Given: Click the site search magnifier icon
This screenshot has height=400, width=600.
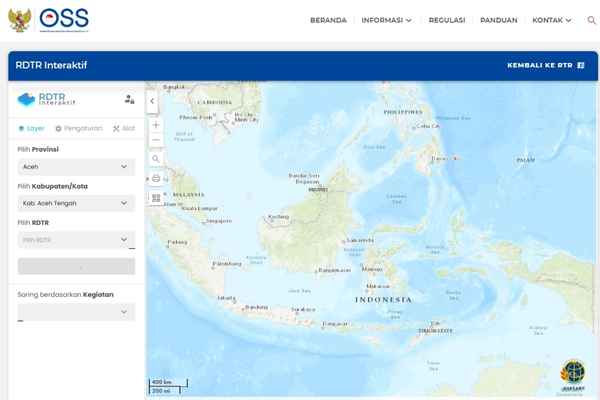Looking at the screenshot, I should (589, 20).
